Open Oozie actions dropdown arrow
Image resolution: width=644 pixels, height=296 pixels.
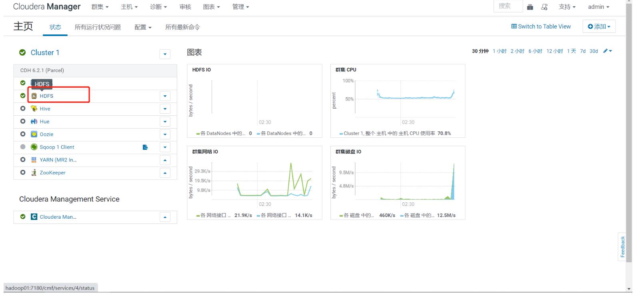(165, 135)
